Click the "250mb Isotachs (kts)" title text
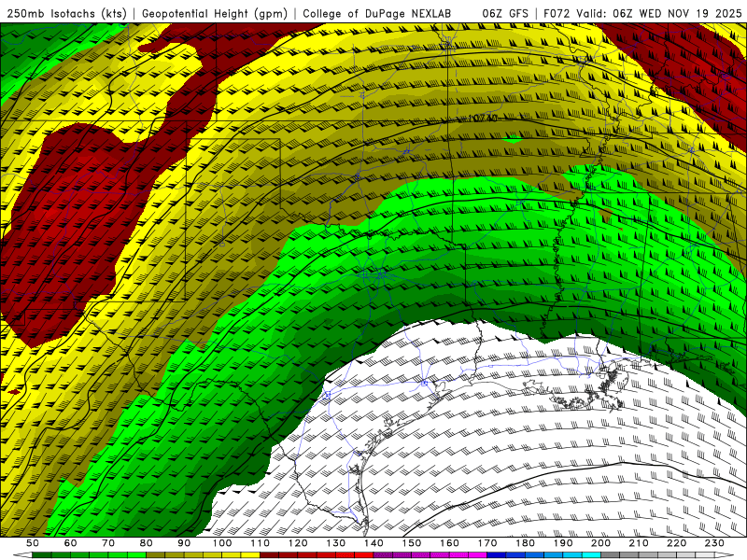747x560 pixels. coord(67,13)
